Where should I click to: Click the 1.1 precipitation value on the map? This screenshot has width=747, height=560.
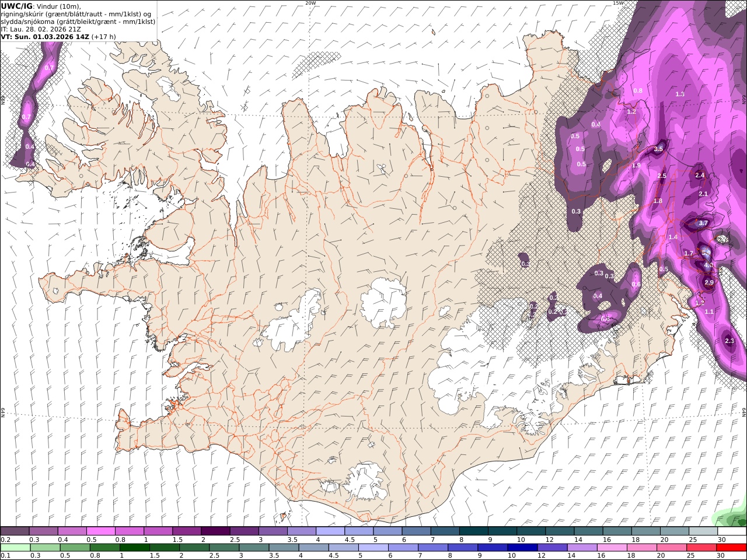click(x=709, y=311)
